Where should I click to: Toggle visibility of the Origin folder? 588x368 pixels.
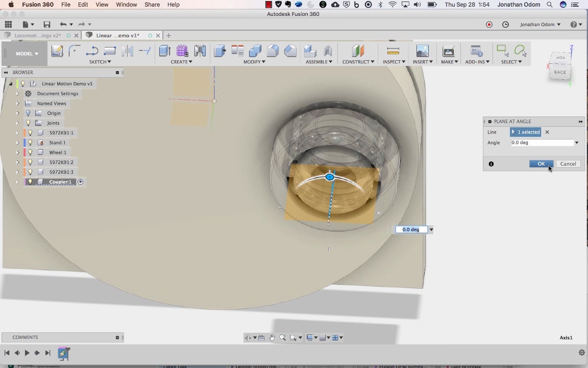click(28, 113)
